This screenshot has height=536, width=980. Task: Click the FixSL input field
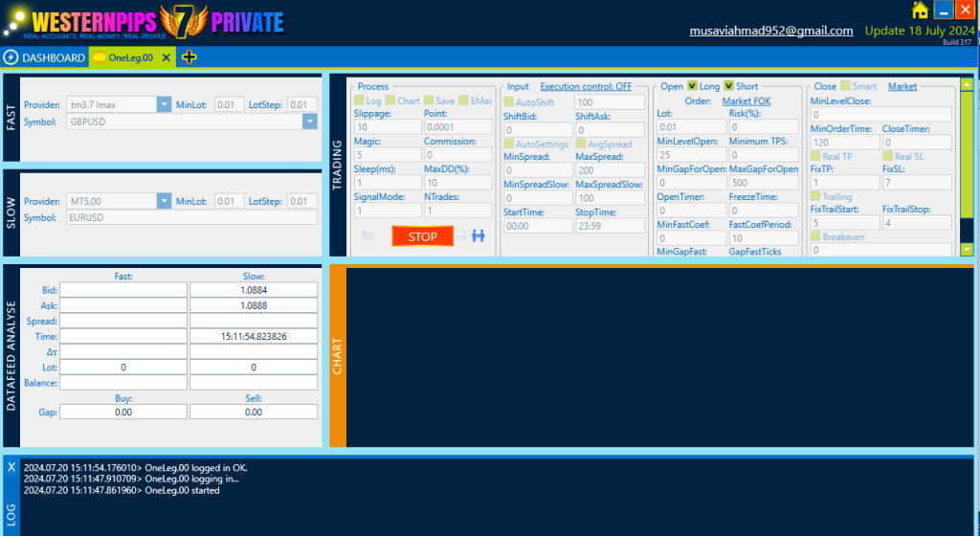pyautogui.click(x=917, y=183)
